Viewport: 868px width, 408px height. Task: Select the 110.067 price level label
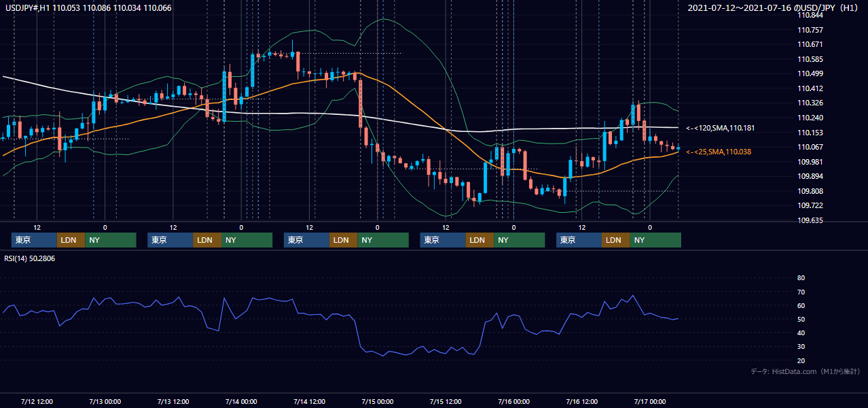(811, 148)
